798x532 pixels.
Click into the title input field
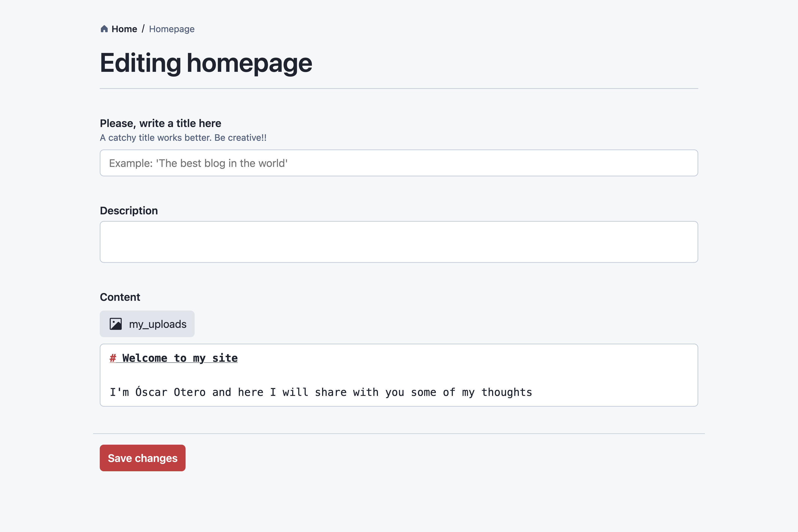[x=398, y=163]
